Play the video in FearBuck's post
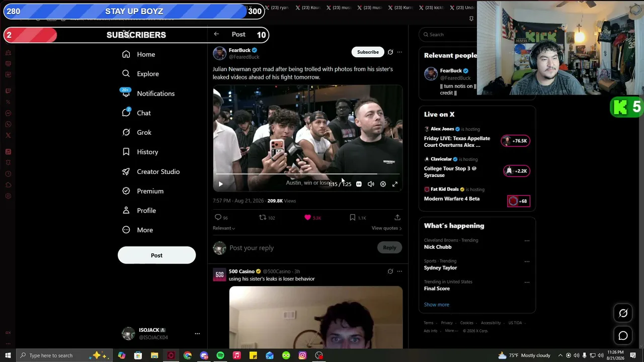This screenshot has width=644, height=362. pyautogui.click(x=220, y=185)
